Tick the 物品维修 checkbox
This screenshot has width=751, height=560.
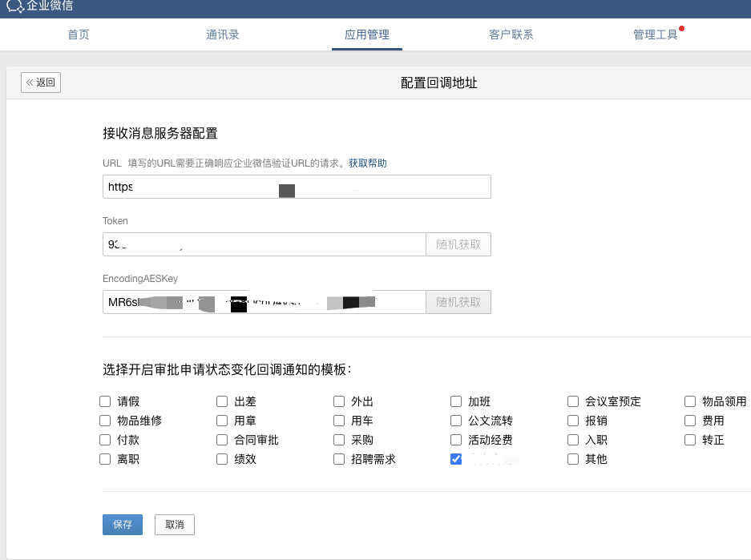point(105,421)
